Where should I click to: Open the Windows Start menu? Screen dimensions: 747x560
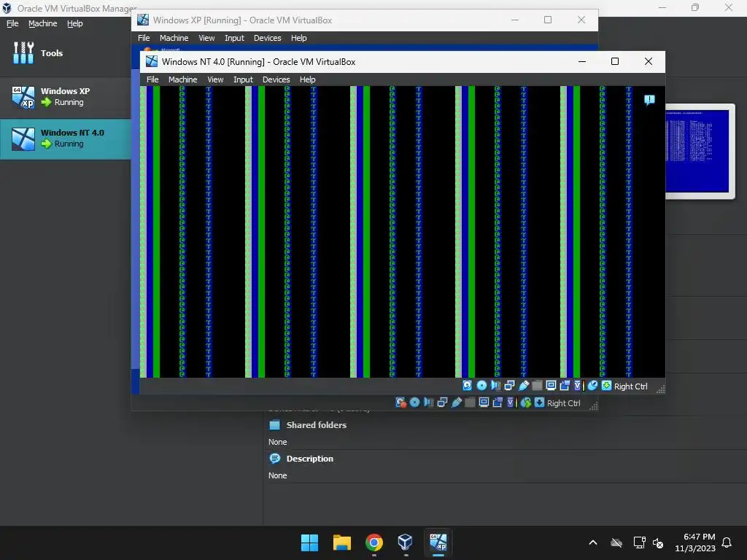point(309,542)
